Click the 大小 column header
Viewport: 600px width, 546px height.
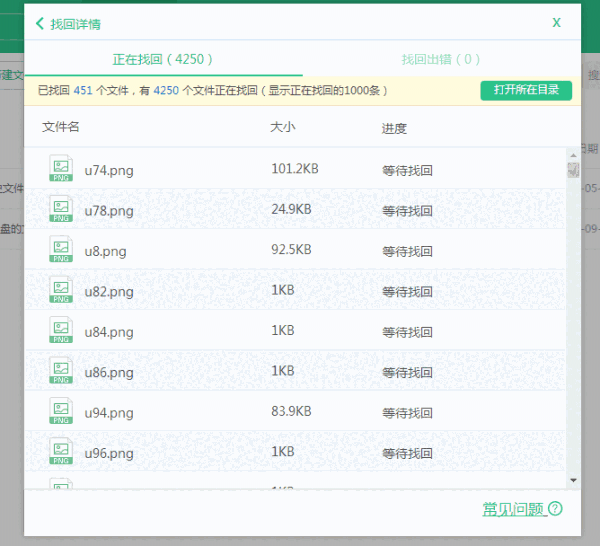tap(282, 128)
